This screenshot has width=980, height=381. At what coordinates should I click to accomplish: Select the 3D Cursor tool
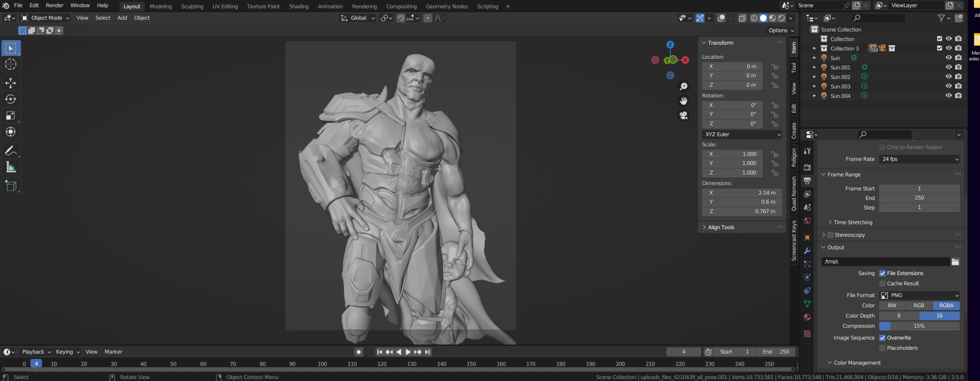11,64
